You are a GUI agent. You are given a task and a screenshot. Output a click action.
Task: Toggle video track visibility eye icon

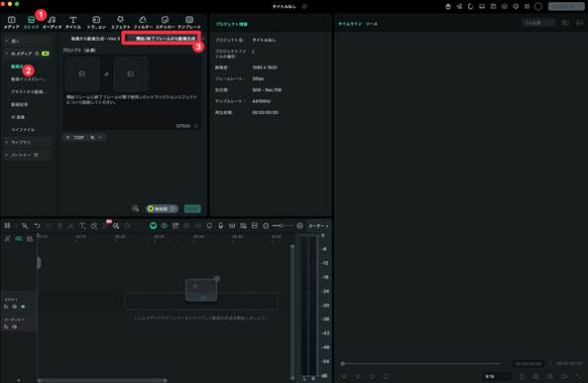point(14,307)
